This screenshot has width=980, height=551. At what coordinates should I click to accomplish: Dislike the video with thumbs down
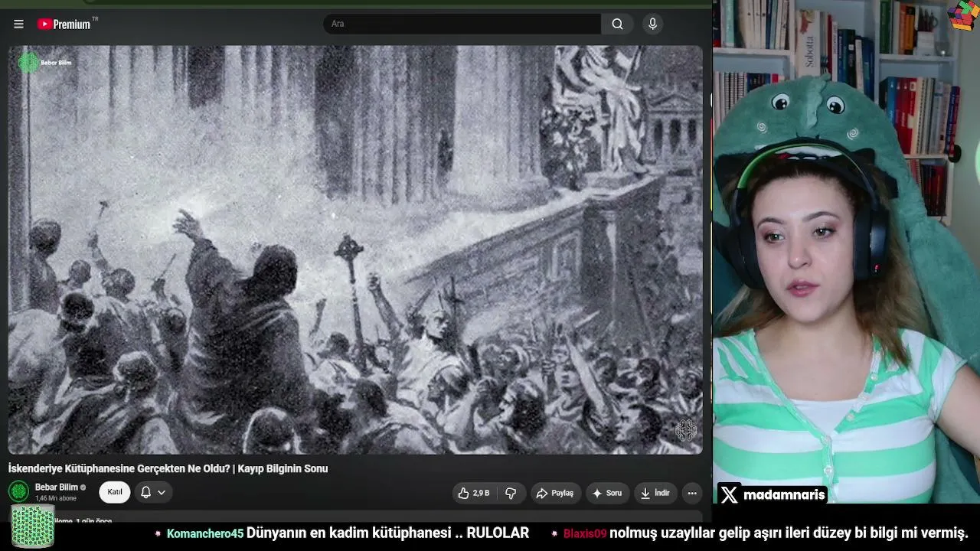click(x=511, y=493)
